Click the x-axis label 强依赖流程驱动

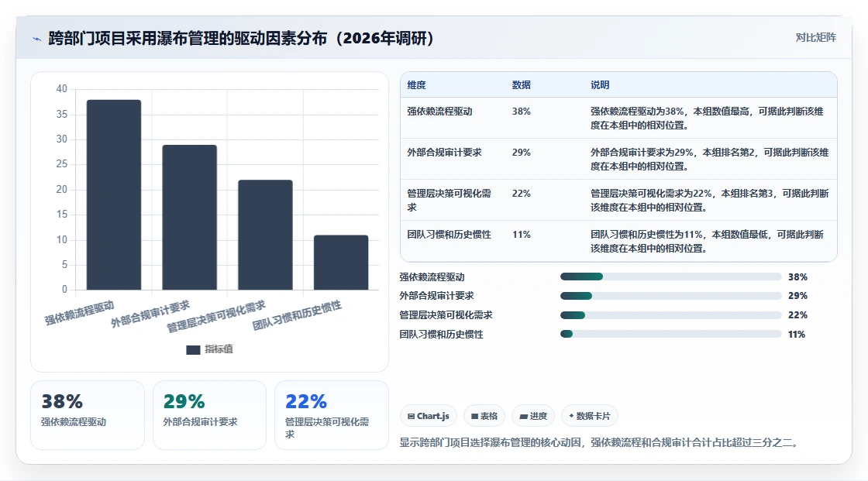pos(80,313)
